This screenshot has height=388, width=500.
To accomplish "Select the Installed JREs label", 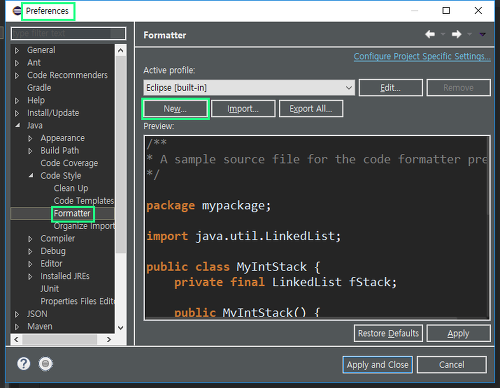I will tap(65, 276).
